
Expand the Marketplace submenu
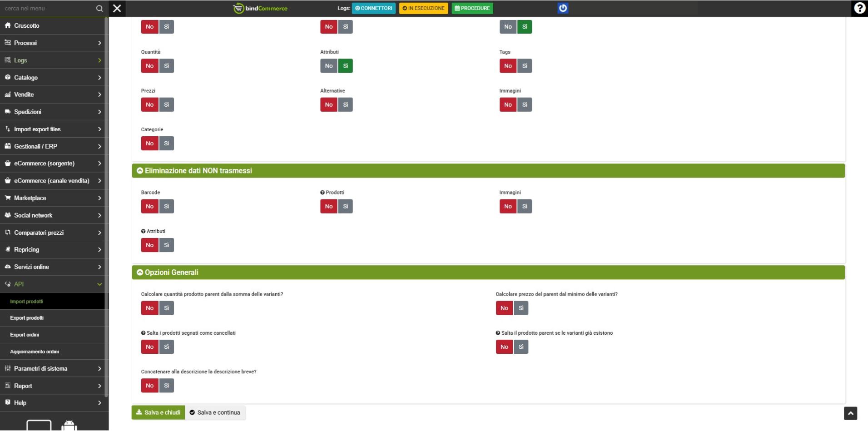54,198
